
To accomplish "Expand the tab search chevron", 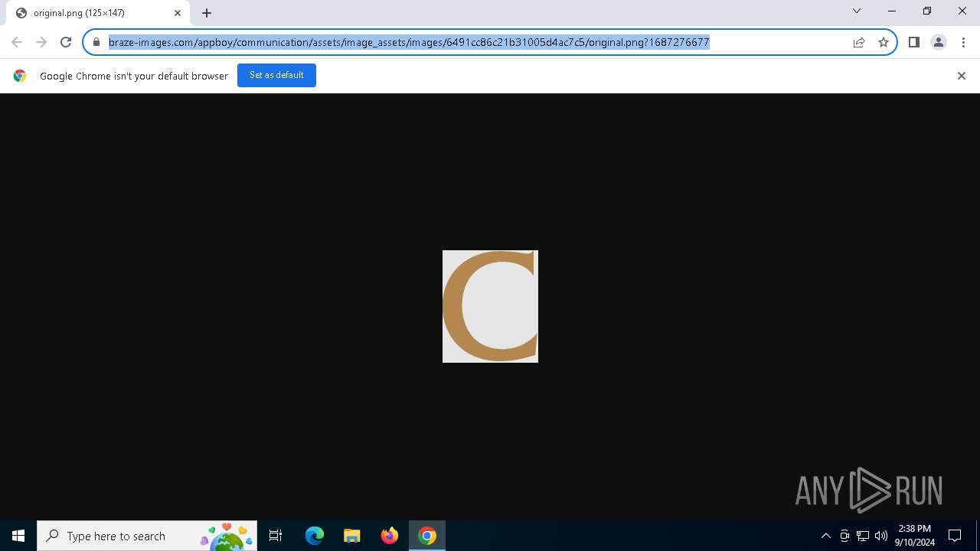I will pyautogui.click(x=857, y=11).
